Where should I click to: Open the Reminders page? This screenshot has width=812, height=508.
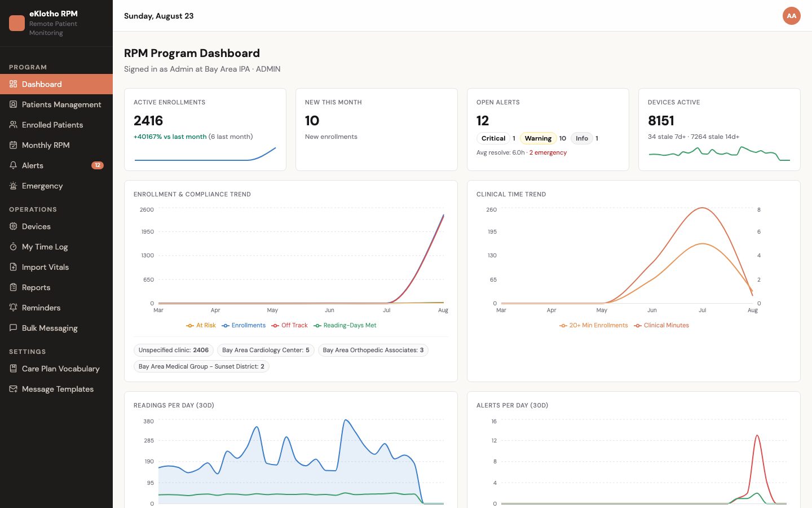[56, 308]
